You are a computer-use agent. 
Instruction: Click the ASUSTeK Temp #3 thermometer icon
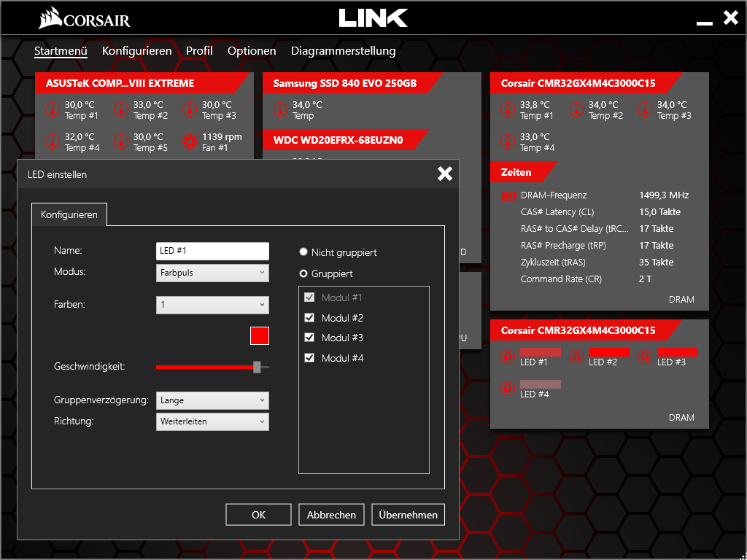point(190,109)
